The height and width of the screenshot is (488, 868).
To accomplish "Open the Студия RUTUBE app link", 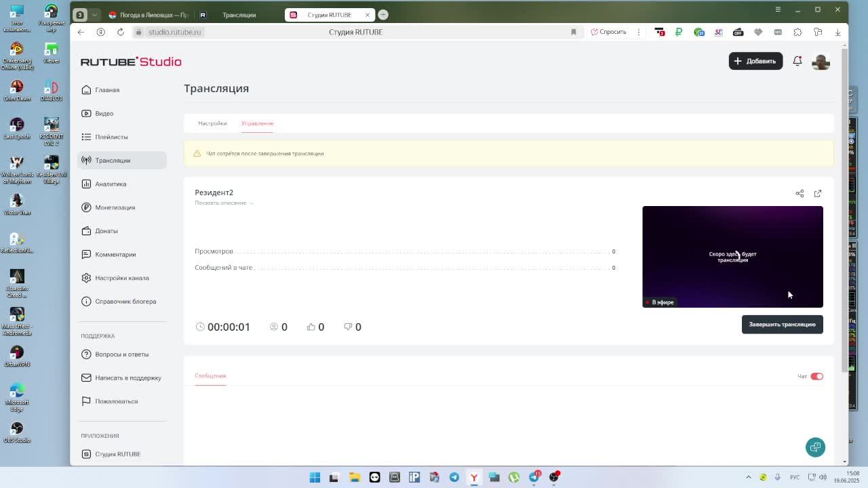I will click(x=121, y=454).
